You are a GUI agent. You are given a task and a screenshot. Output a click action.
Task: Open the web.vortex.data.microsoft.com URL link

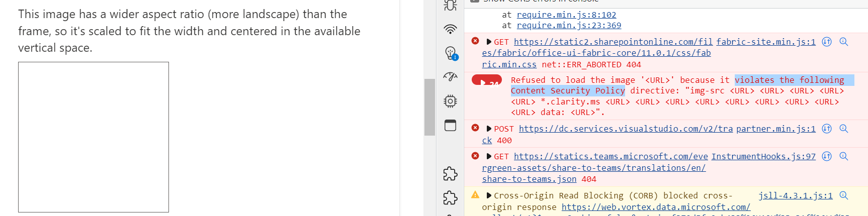(x=656, y=207)
